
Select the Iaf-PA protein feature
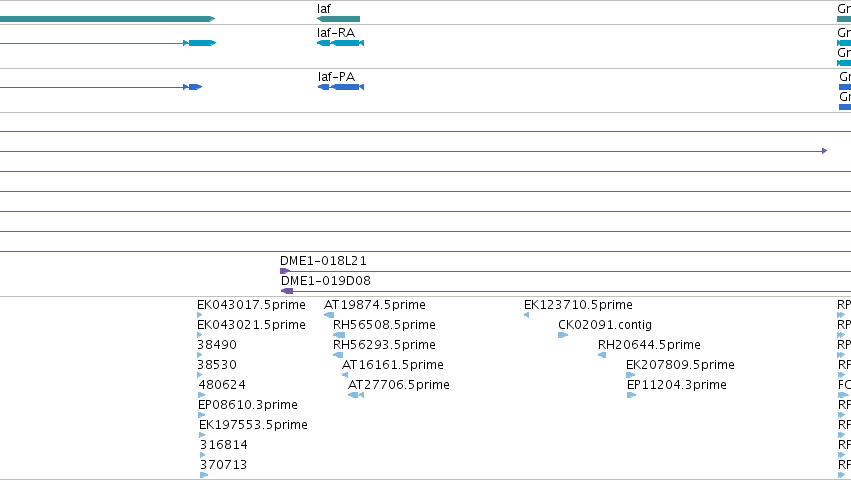pyautogui.click(x=341, y=87)
